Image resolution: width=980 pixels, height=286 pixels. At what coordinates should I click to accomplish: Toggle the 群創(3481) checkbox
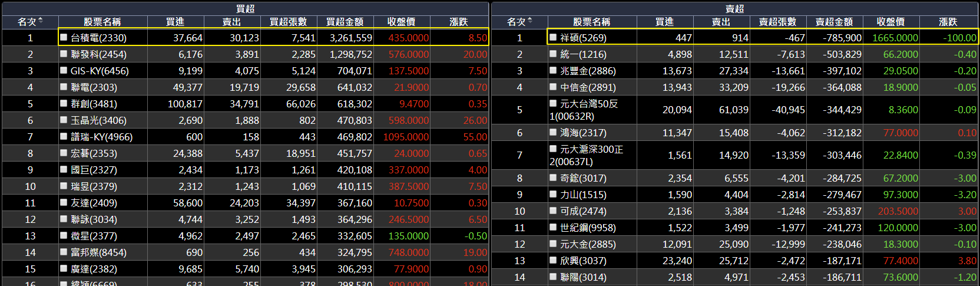[x=64, y=103]
